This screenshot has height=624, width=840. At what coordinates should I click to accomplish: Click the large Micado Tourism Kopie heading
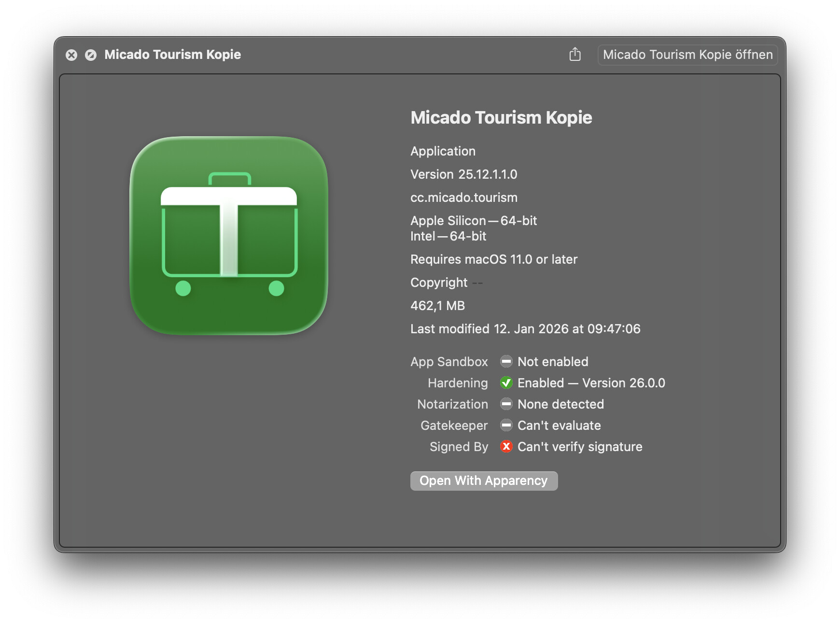click(x=501, y=118)
